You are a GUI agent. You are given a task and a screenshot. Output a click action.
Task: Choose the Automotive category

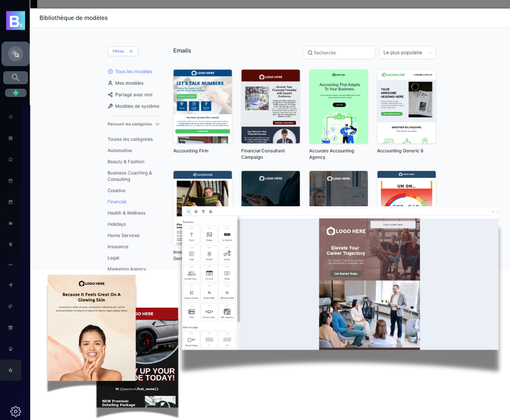tap(119, 151)
